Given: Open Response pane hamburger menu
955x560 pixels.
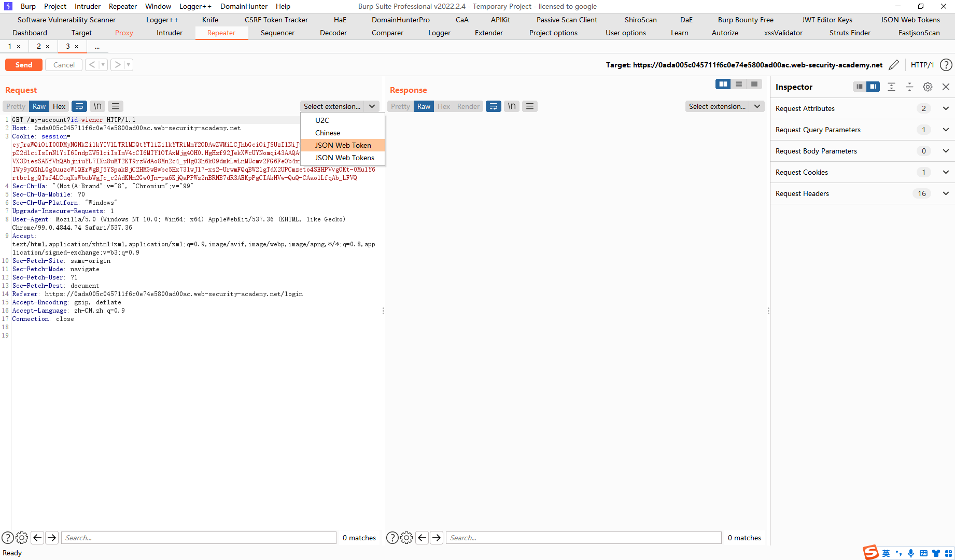Looking at the screenshot, I should click(x=530, y=106).
